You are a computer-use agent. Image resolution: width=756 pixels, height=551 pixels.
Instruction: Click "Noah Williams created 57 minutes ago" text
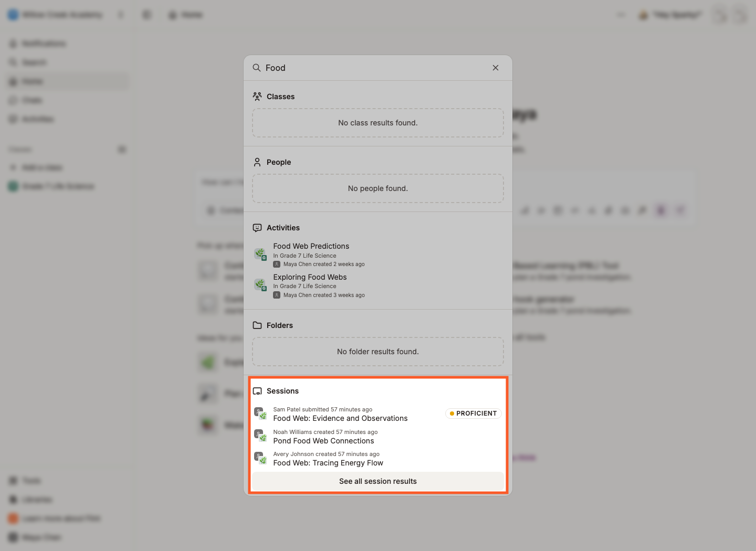(x=325, y=432)
